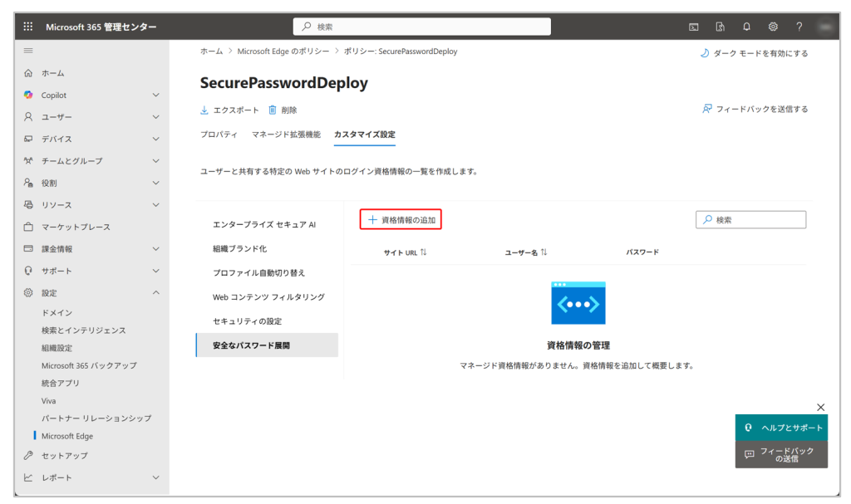Viewport: 851px width, 504px height.
Task: Expand the ユーザー menu chevron
Action: tap(155, 116)
